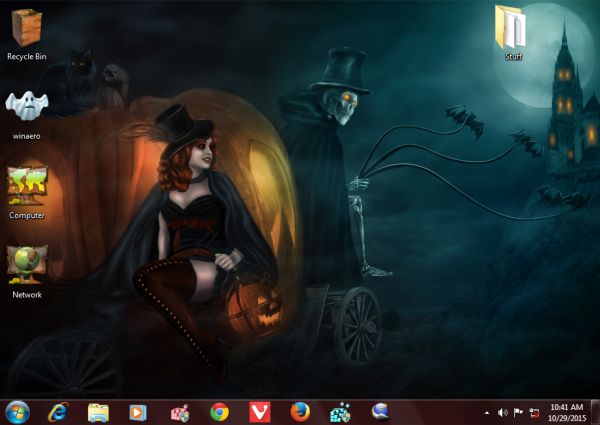Click the Windows Start button
The height and width of the screenshot is (425, 600).
17,413
